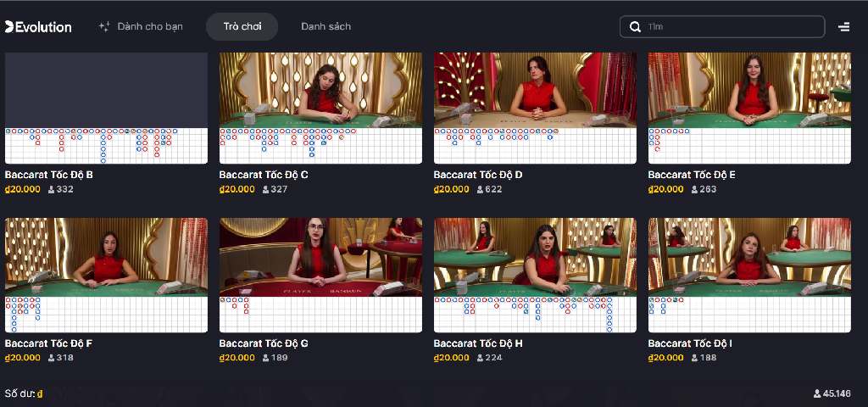Click the player count icon for Baccarat Tốc Độ D

pyautogui.click(x=480, y=189)
